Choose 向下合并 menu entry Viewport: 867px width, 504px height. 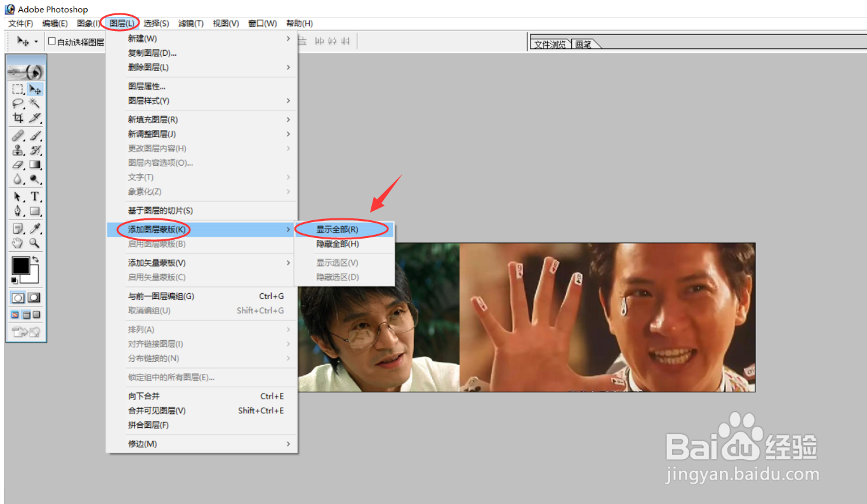(x=201, y=396)
